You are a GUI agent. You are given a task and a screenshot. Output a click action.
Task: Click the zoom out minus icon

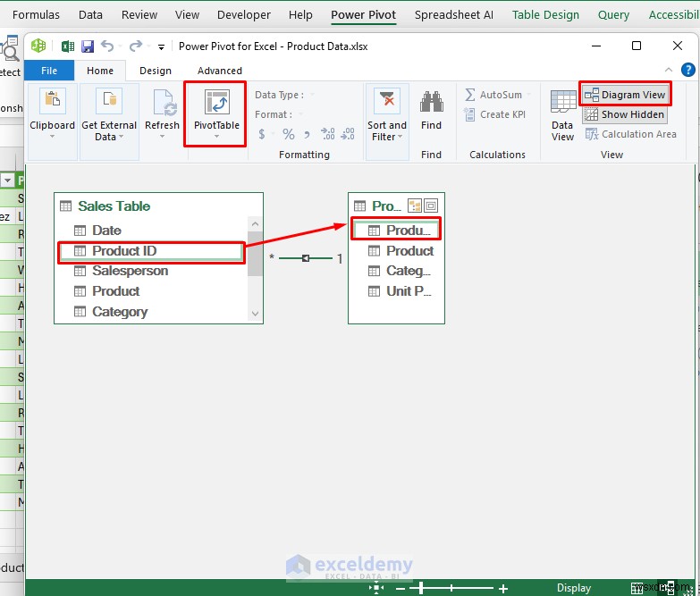pos(401,589)
